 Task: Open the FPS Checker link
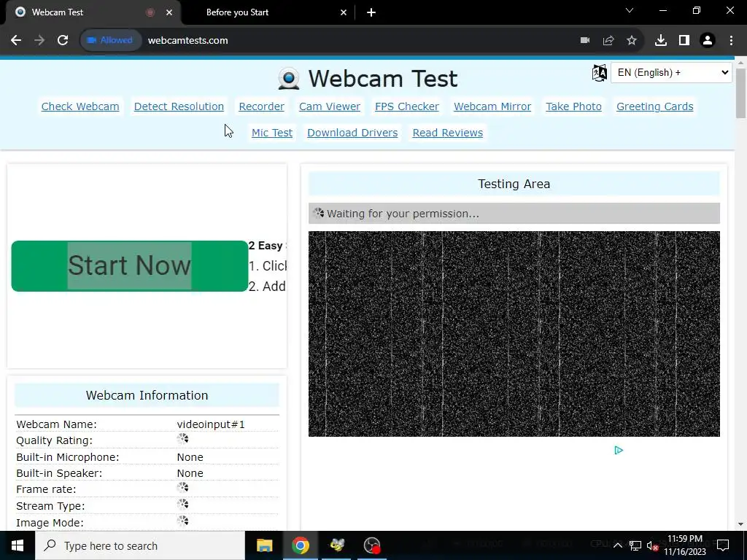pyautogui.click(x=407, y=106)
